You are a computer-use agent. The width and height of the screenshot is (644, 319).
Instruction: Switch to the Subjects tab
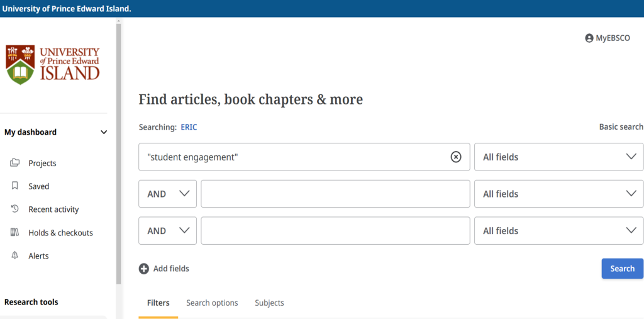click(x=269, y=303)
